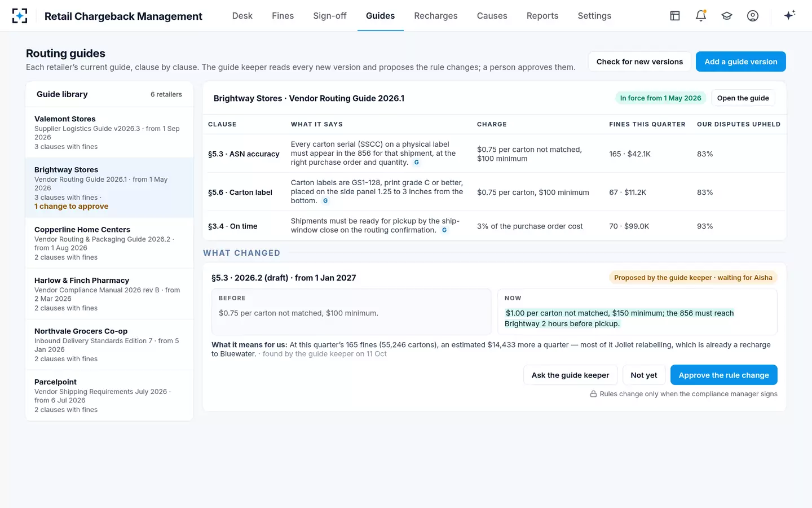Click the '67 · $11.2K' fines cell
This screenshot has width=812, height=508.
[628, 192]
